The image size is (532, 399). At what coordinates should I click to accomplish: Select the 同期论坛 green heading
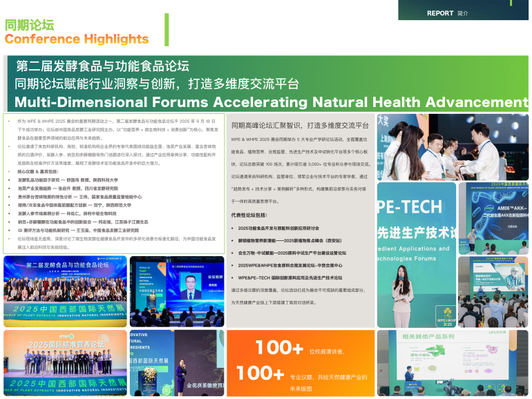coord(29,26)
